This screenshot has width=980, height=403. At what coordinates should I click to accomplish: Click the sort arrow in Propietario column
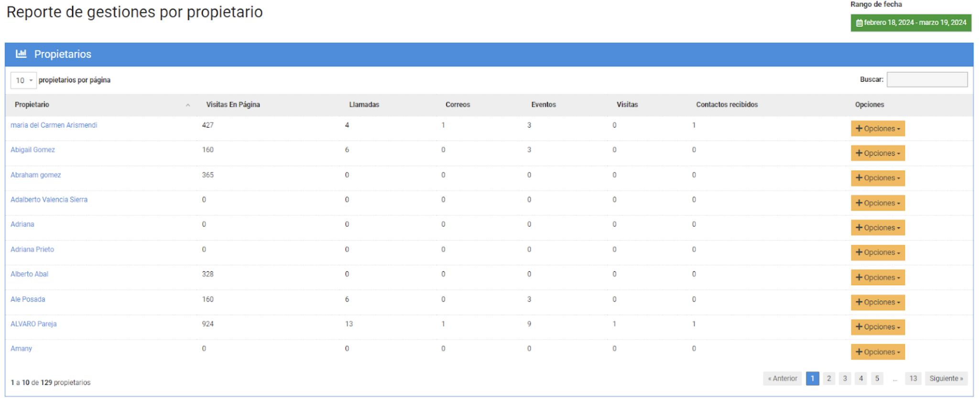[188, 105]
